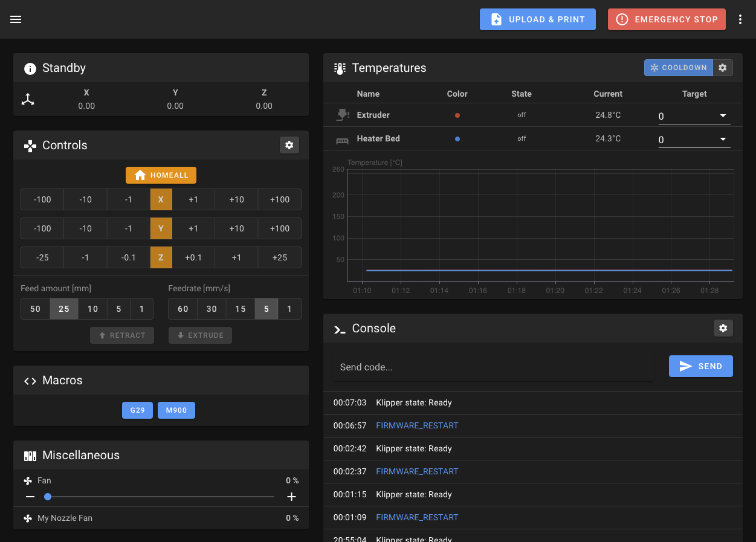Select feedrate 15 mm/s

click(241, 309)
